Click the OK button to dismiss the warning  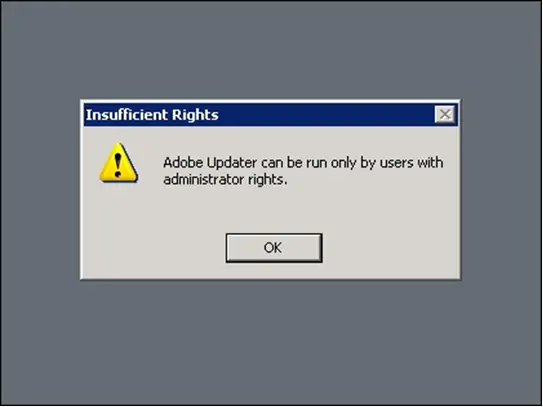(x=274, y=248)
